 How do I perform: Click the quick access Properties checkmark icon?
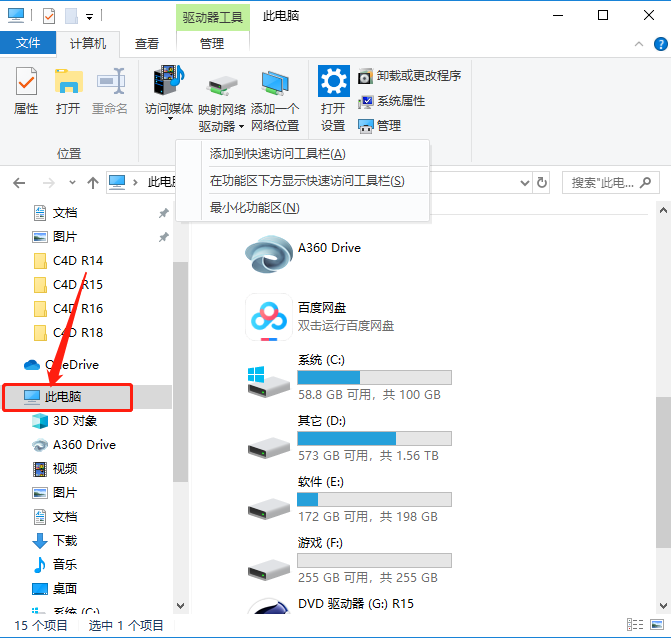pos(49,16)
